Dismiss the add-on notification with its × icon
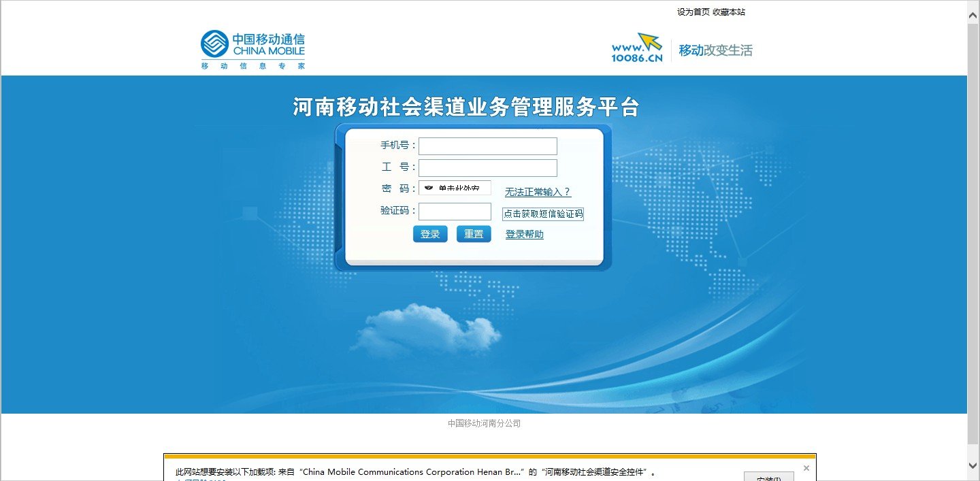This screenshot has width=980, height=481. pos(806,467)
